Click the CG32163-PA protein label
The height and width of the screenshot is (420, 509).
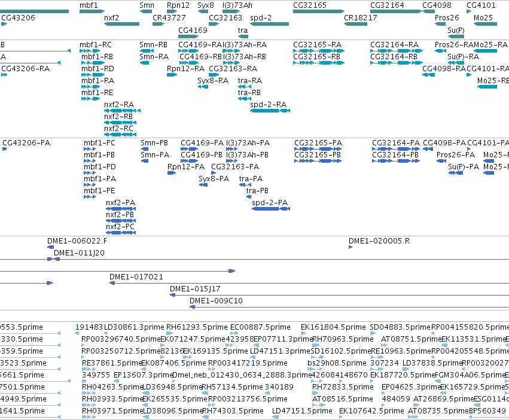(x=235, y=167)
